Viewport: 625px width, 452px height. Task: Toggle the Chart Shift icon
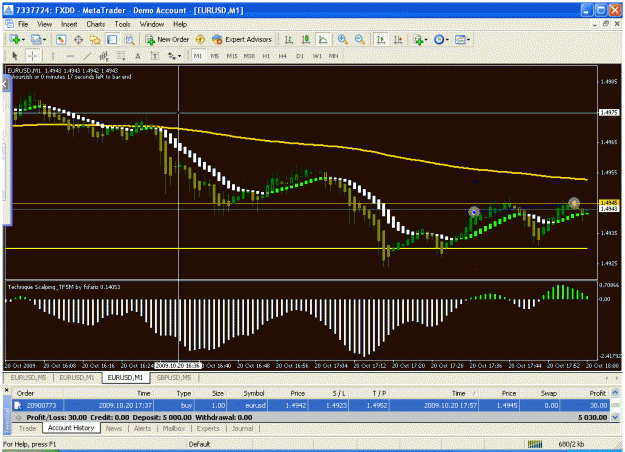tap(398, 39)
